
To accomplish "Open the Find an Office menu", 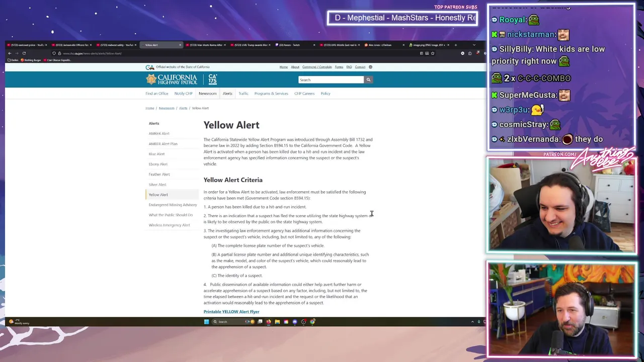I will (x=157, y=94).
